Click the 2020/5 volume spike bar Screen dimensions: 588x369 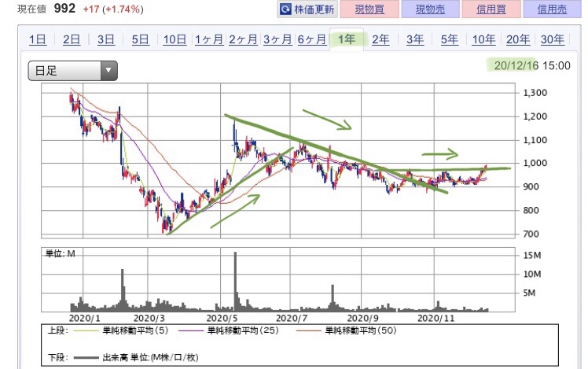(236, 281)
